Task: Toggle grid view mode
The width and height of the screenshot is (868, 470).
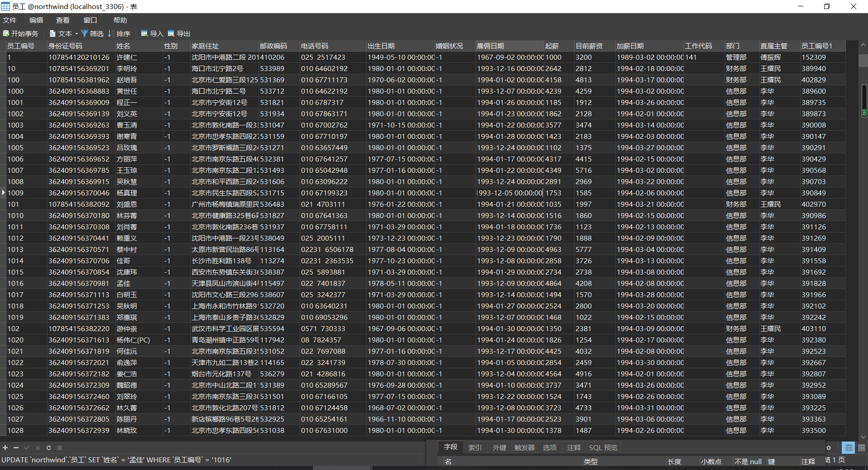Action: tap(849, 448)
